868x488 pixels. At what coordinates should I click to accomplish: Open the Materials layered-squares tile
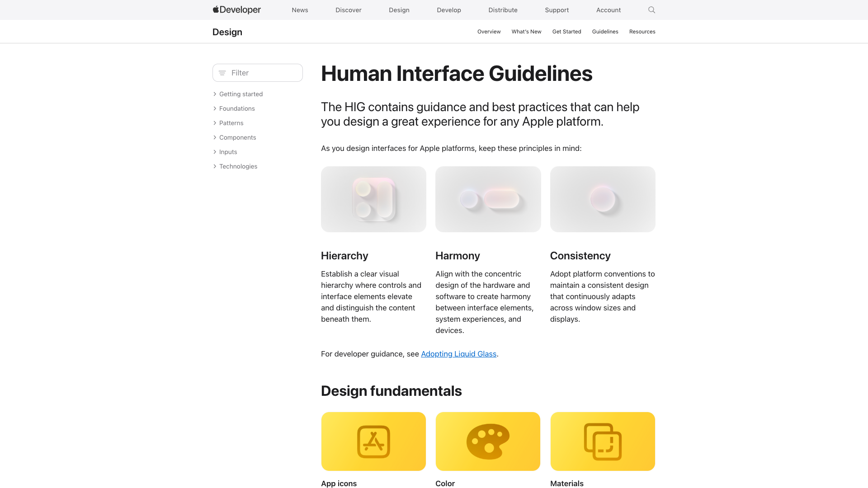(x=603, y=441)
